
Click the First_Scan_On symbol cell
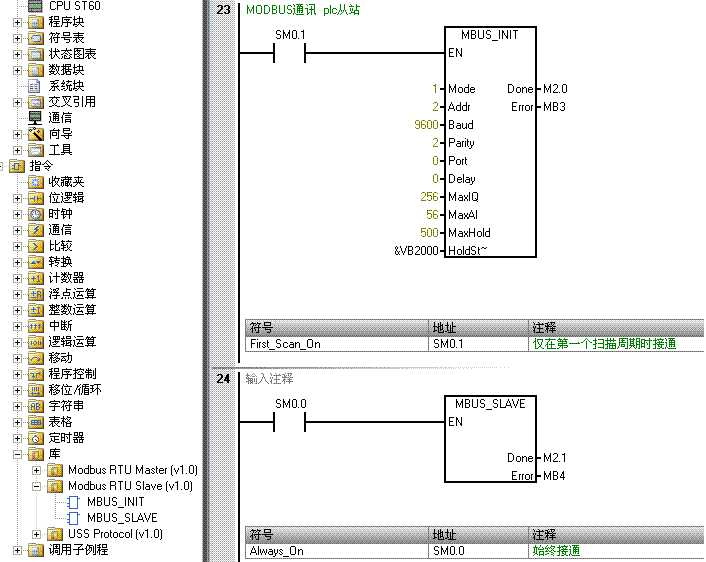coord(336,344)
